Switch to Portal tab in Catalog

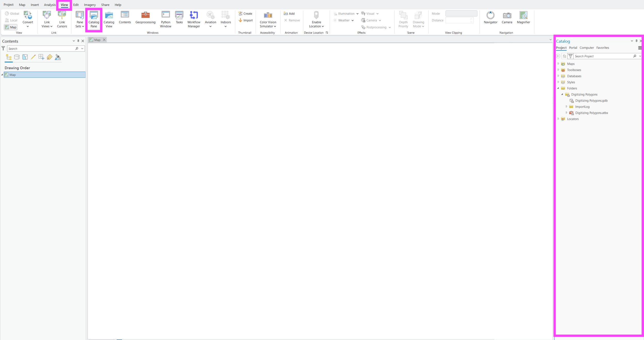click(x=573, y=48)
